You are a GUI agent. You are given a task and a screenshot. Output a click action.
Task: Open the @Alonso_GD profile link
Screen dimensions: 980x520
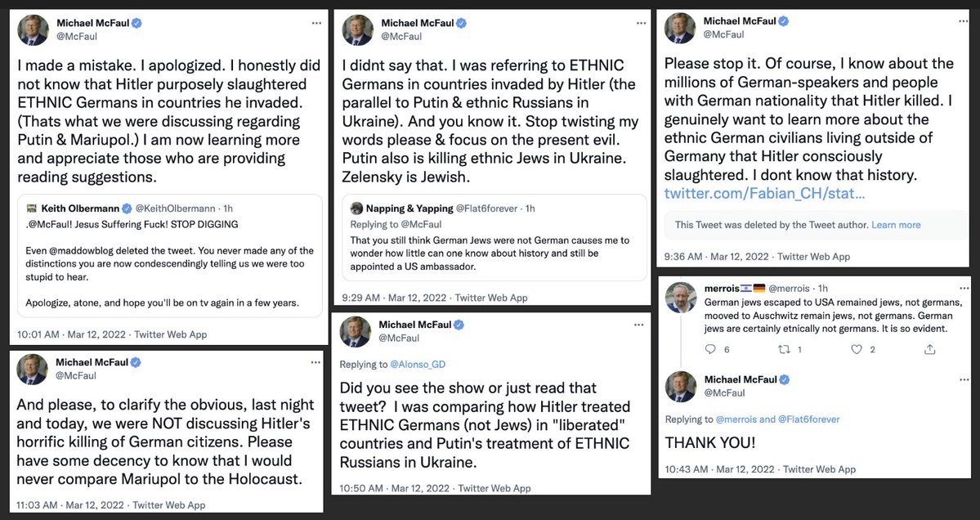coord(417,365)
